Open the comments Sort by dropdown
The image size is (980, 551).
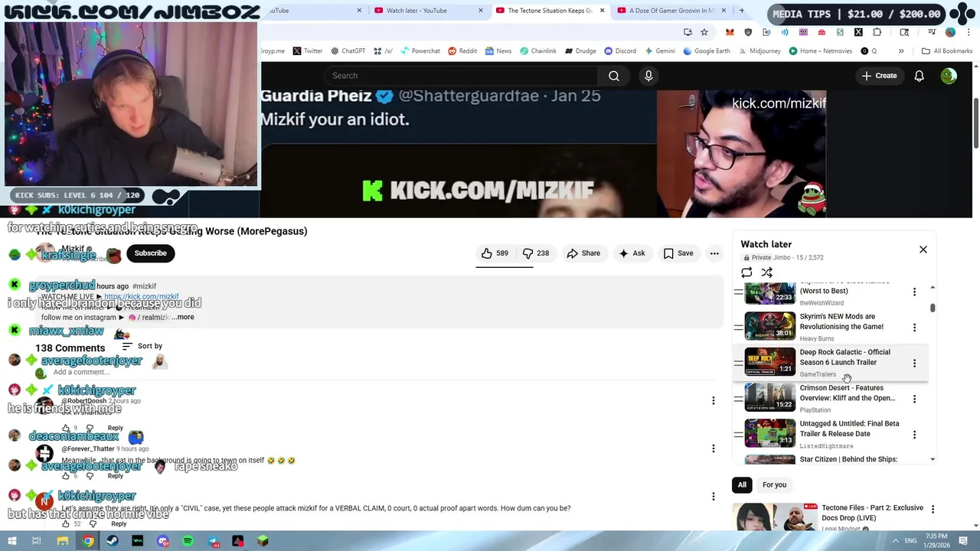pos(142,346)
